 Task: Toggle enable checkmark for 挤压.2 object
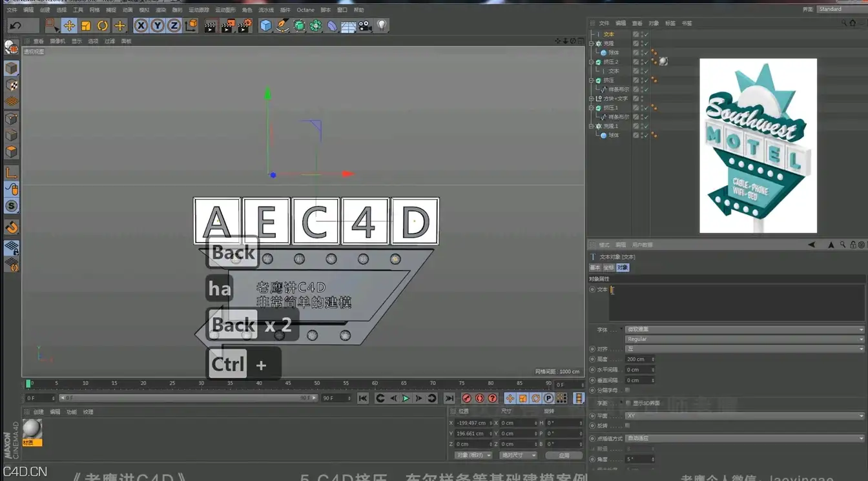click(x=645, y=62)
